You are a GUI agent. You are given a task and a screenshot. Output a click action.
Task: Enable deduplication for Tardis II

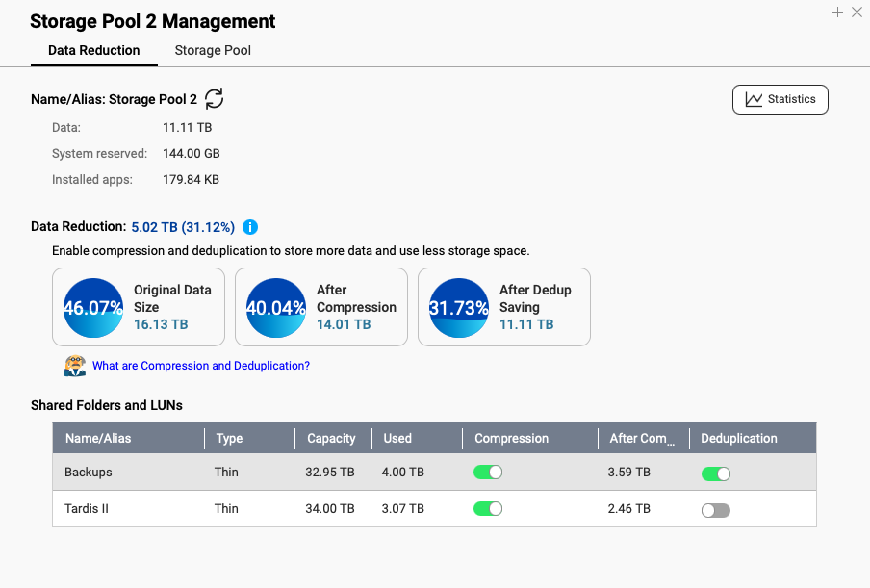tap(715, 510)
